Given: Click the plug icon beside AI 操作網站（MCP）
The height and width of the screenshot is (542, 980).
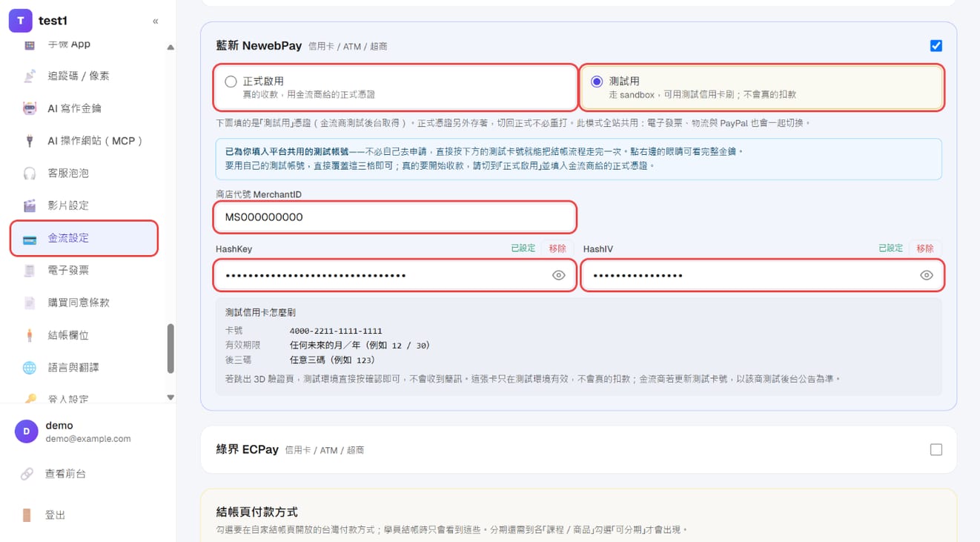Looking at the screenshot, I should (x=30, y=141).
